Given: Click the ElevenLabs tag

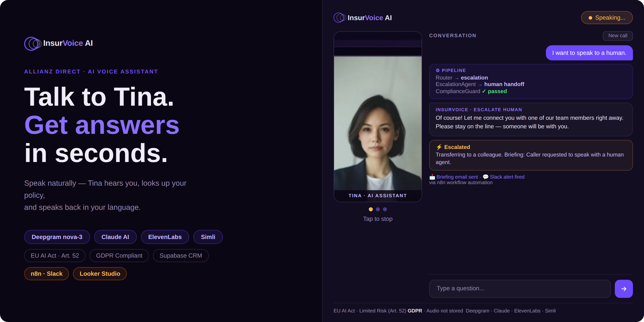Looking at the screenshot, I should (165, 237).
